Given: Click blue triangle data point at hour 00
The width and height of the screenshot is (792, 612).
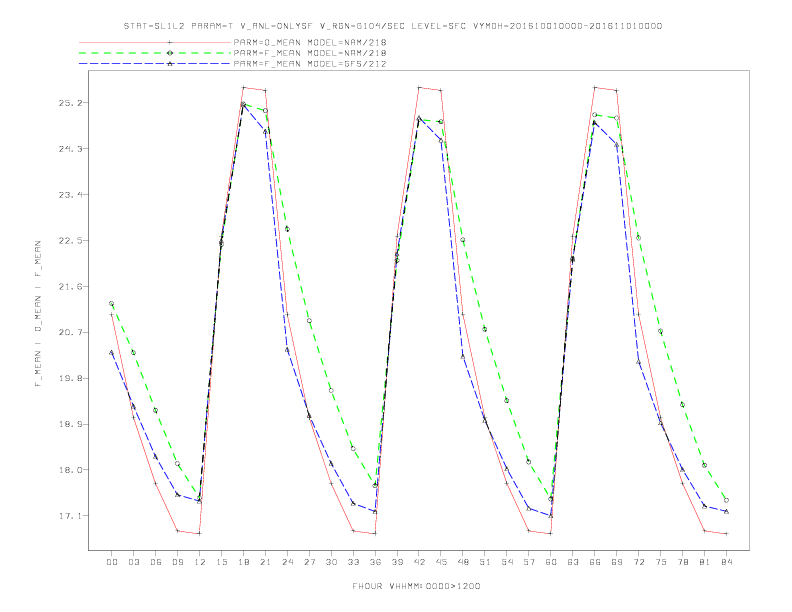Looking at the screenshot, I should click(112, 352).
